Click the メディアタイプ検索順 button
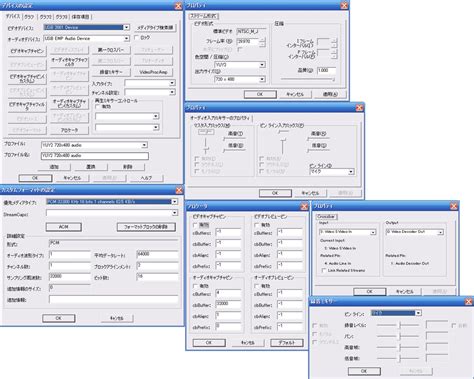 [155, 28]
